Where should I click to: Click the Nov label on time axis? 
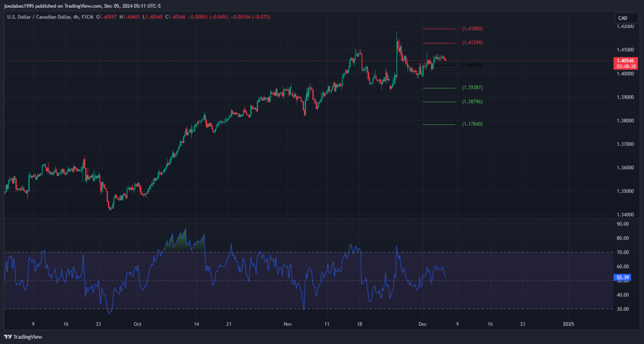click(x=289, y=324)
